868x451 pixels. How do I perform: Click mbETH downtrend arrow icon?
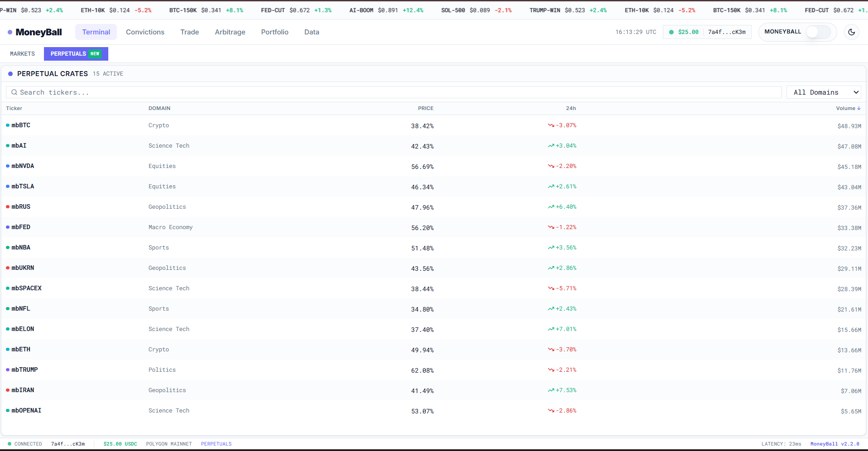tap(551, 350)
